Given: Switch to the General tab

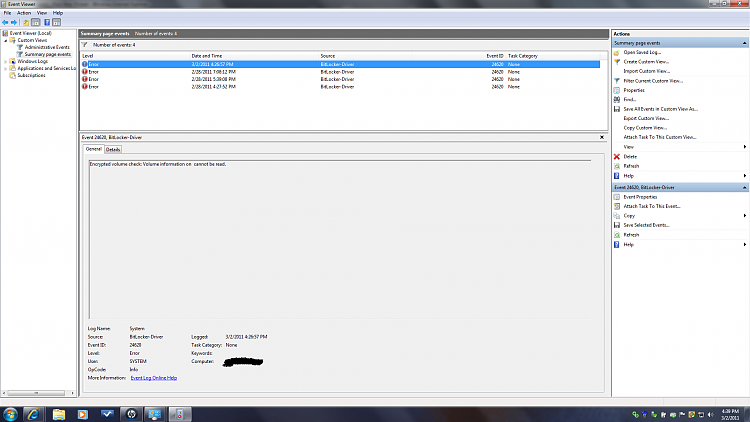Looking at the screenshot, I should pos(93,149).
